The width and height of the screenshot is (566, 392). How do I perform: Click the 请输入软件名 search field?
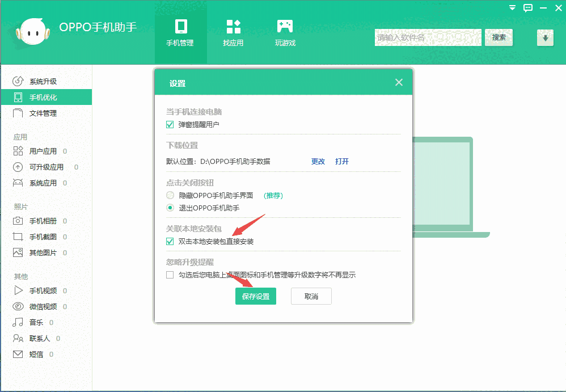click(428, 37)
